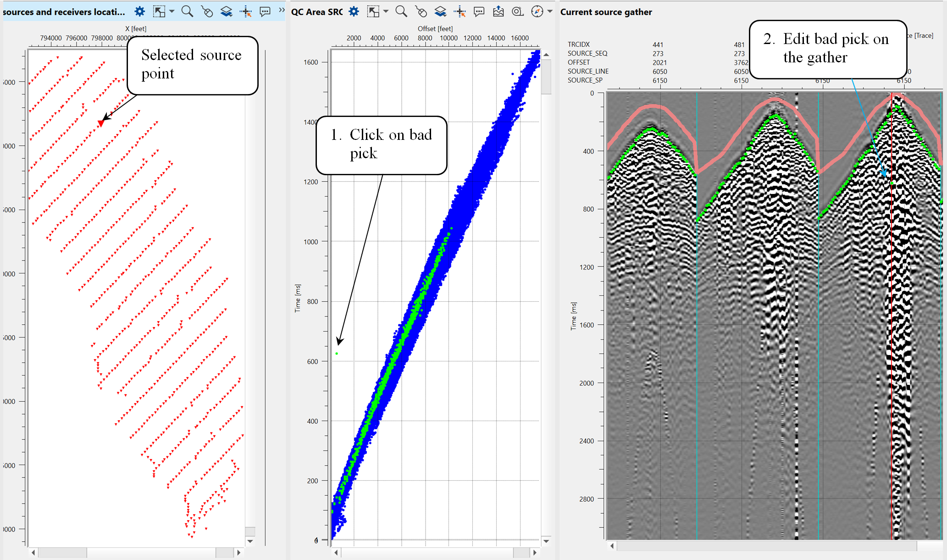The height and width of the screenshot is (560, 947).
Task: Expand overflow chevrons in sources panel toolbar
Action: point(282,10)
